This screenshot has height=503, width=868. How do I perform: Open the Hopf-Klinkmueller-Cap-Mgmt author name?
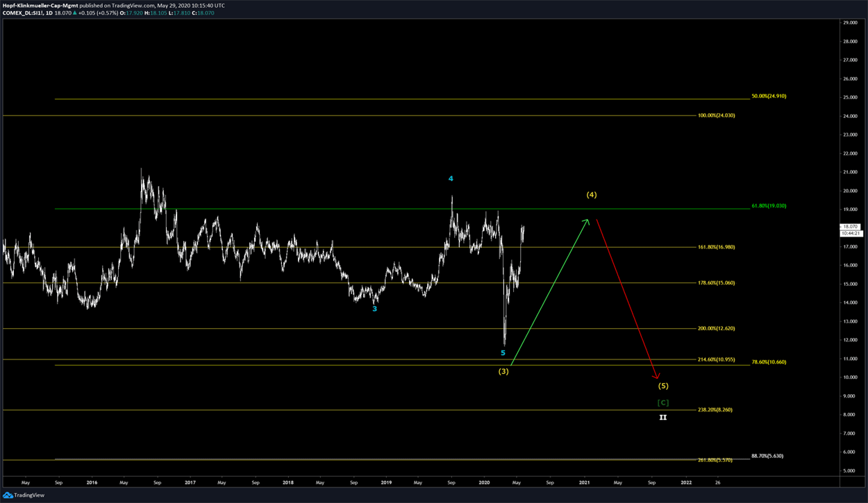pyautogui.click(x=40, y=6)
